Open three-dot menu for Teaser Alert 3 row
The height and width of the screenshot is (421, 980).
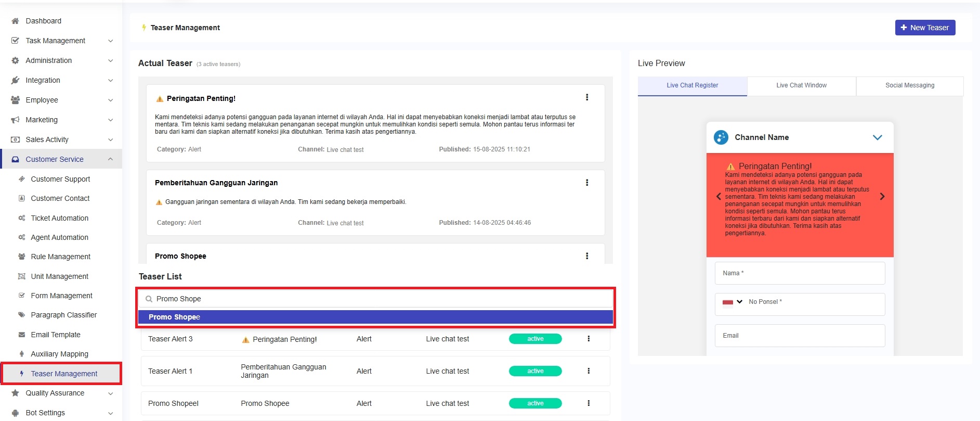click(x=589, y=339)
